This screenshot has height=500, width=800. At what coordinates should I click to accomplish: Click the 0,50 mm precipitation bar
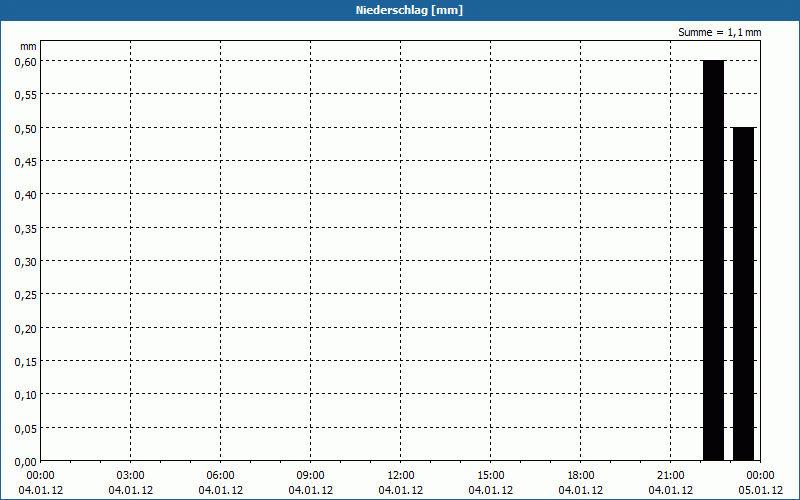coord(743,294)
